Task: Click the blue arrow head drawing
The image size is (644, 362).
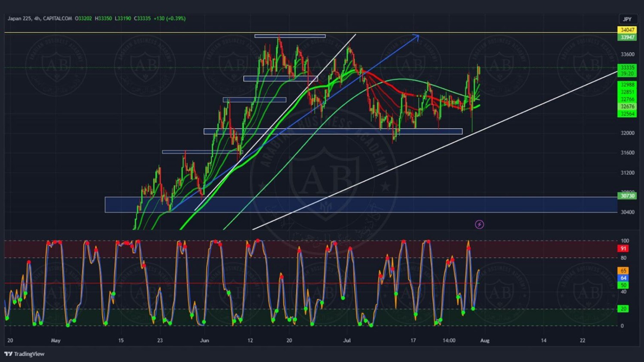Action: coord(416,37)
